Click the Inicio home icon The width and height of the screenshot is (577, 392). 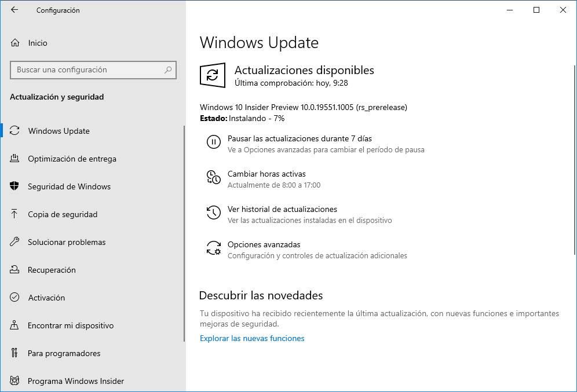[14, 43]
